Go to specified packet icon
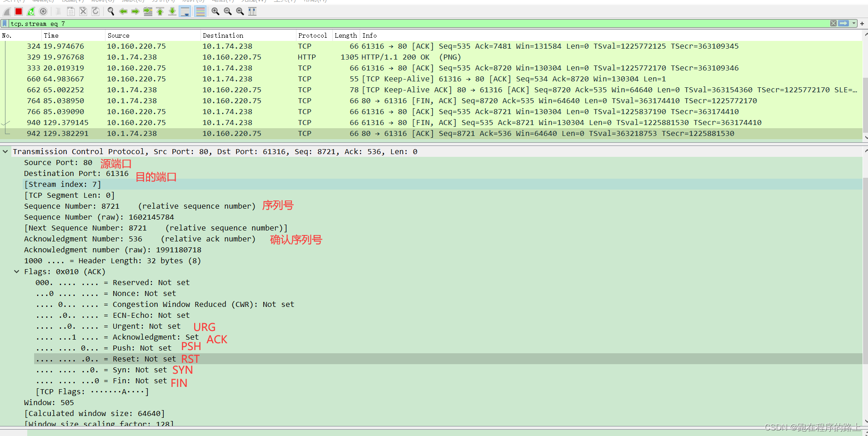The height and width of the screenshot is (436, 868). pyautogui.click(x=148, y=11)
